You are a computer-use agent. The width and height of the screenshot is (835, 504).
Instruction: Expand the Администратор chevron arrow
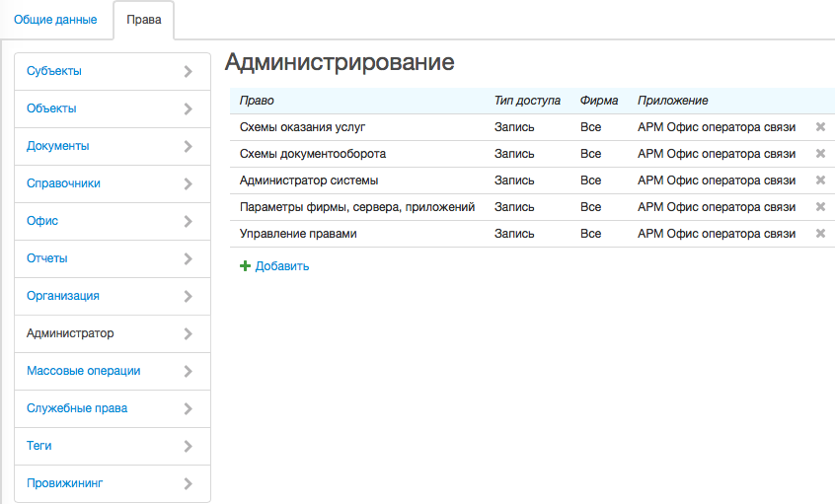coord(188,333)
